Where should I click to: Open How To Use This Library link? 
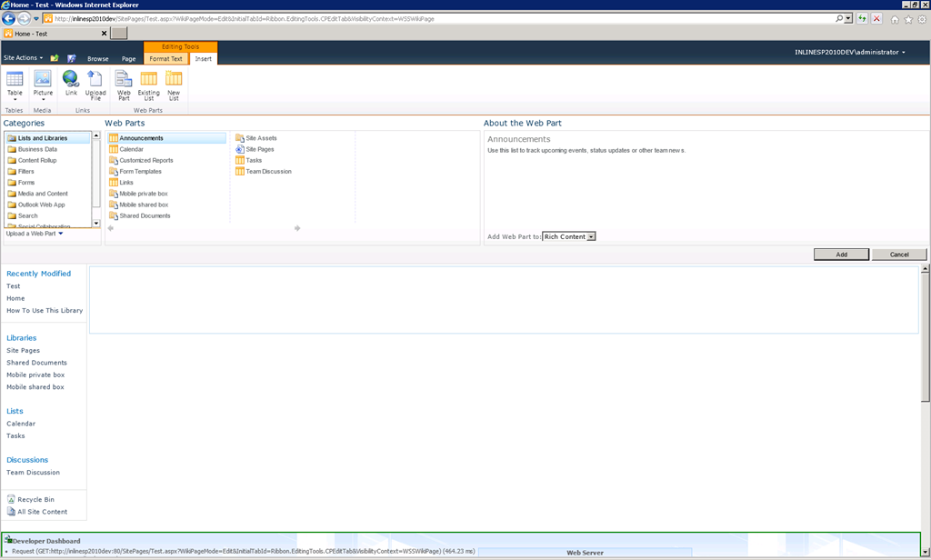coord(45,310)
